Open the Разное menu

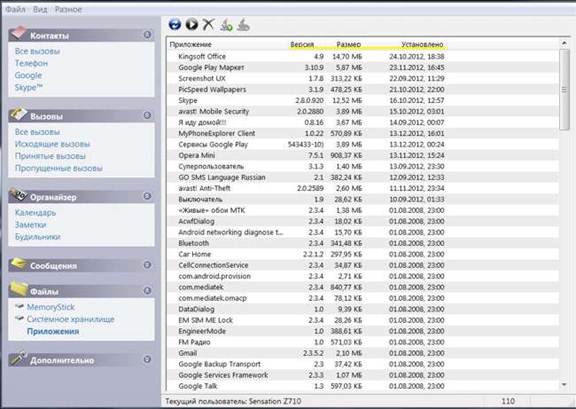coord(68,10)
